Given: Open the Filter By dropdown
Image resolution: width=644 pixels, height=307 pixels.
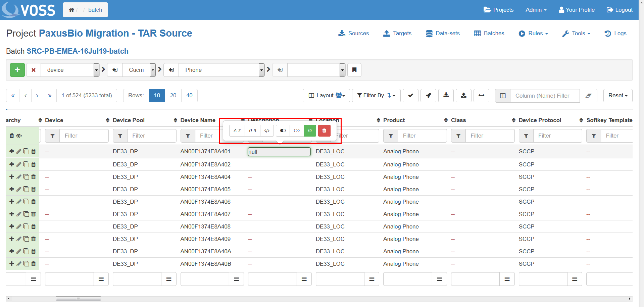Looking at the screenshot, I should click(x=376, y=96).
